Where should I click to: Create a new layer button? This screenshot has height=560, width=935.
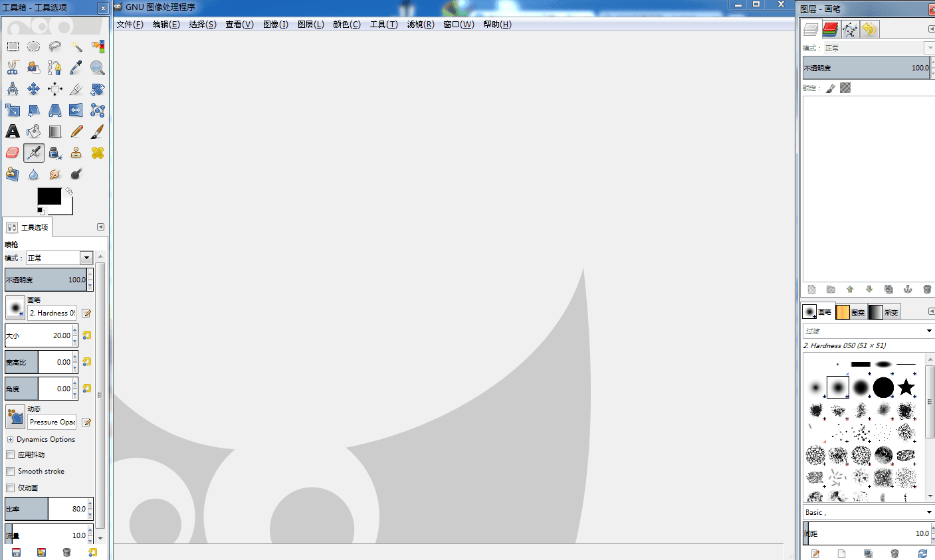(x=811, y=290)
